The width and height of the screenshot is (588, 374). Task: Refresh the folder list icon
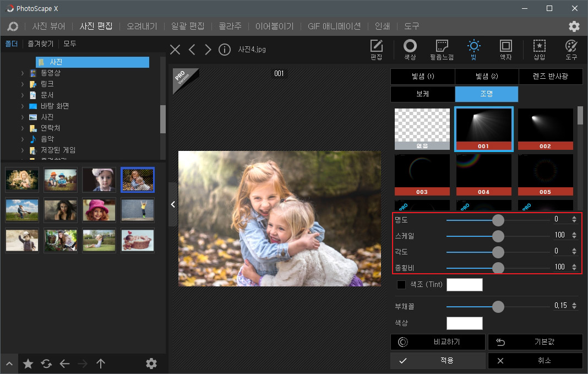(x=46, y=364)
